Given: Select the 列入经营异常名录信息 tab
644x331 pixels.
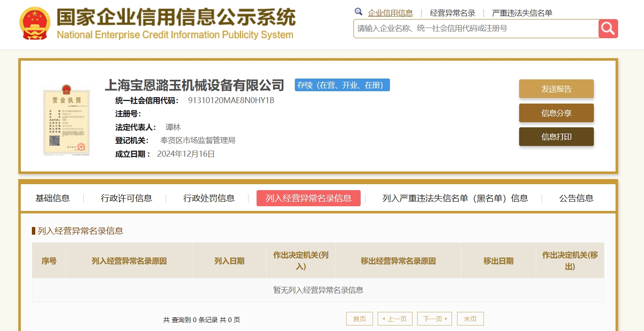Looking at the screenshot, I should (x=308, y=198).
